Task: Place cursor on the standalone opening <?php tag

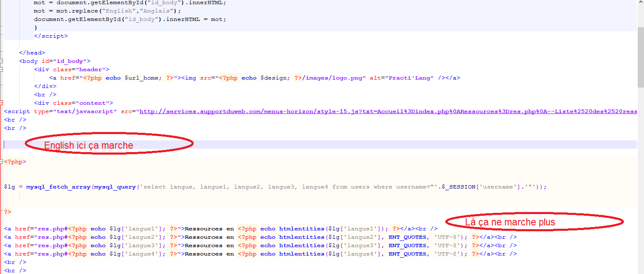Action: pos(15,162)
